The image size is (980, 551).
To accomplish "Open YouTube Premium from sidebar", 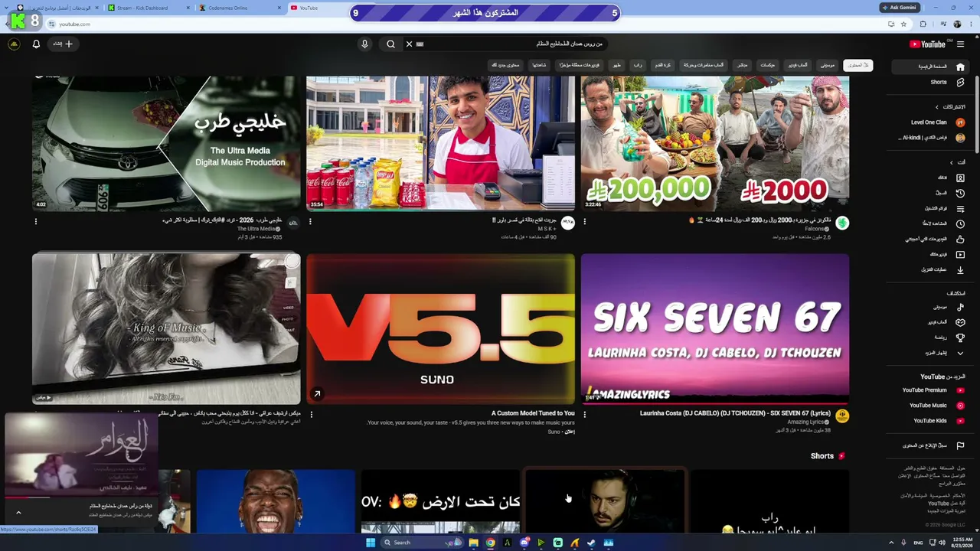I will pyautogui.click(x=932, y=390).
